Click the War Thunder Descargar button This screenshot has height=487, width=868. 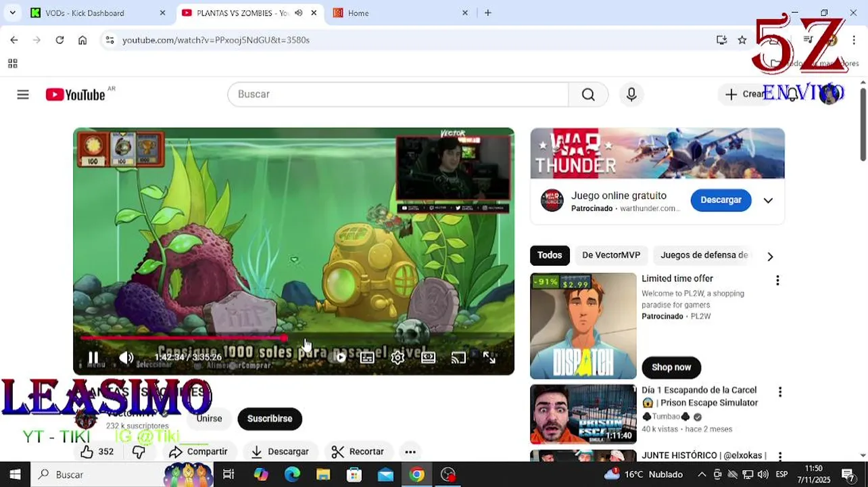pyautogui.click(x=721, y=200)
